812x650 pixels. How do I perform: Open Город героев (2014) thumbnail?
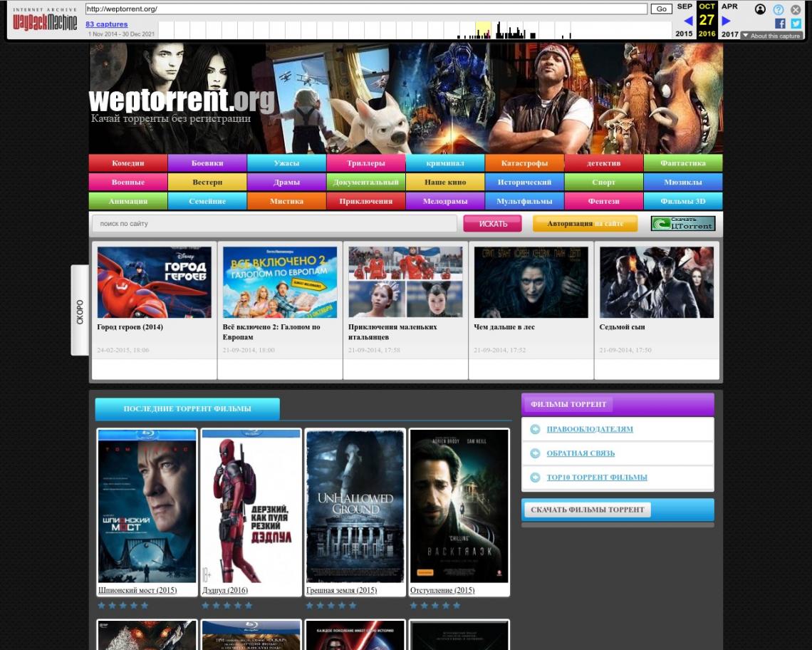(x=155, y=282)
